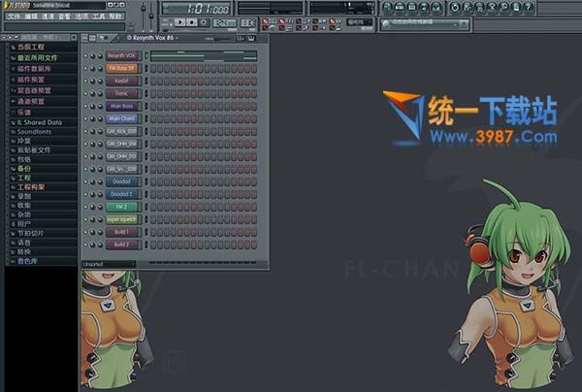Select the Resynth VOX channel button
The image size is (582, 392).
122,56
